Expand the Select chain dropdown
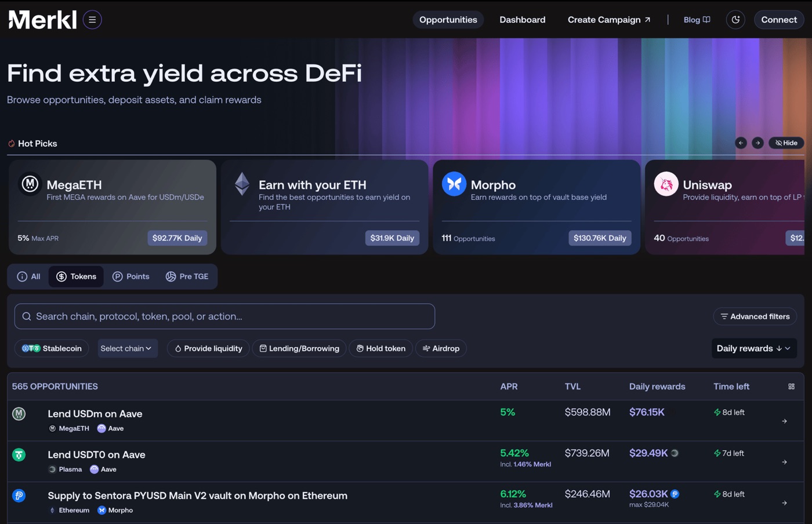This screenshot has width=812, height=524. 128,348
